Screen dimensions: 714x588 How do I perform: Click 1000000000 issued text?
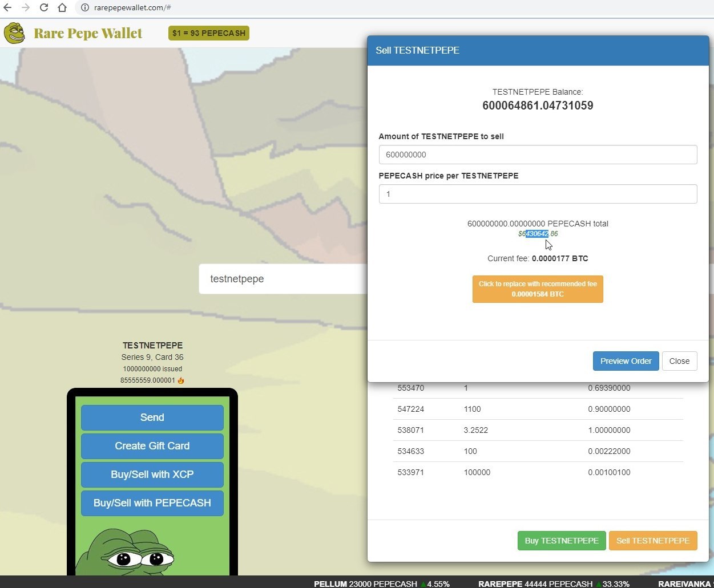click(152, 369)
